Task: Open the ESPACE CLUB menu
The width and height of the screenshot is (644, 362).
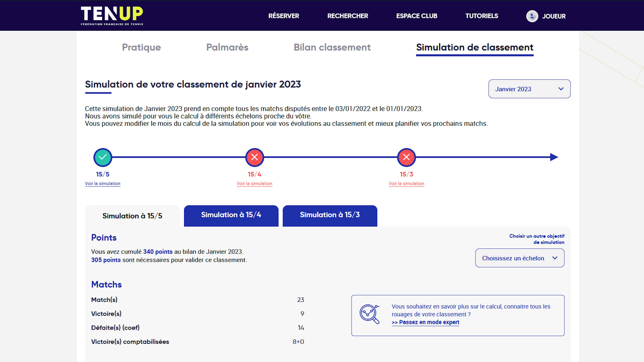Action: click(416, 16)
